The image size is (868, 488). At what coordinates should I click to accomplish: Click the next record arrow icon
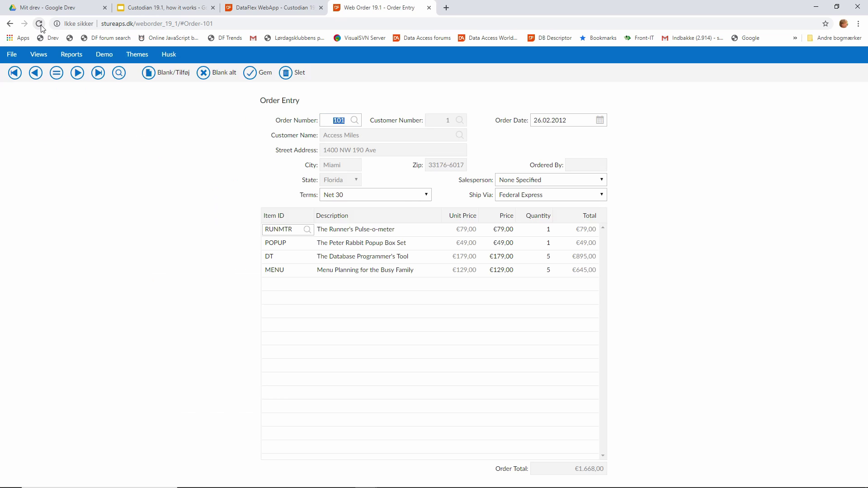(77, 73)
